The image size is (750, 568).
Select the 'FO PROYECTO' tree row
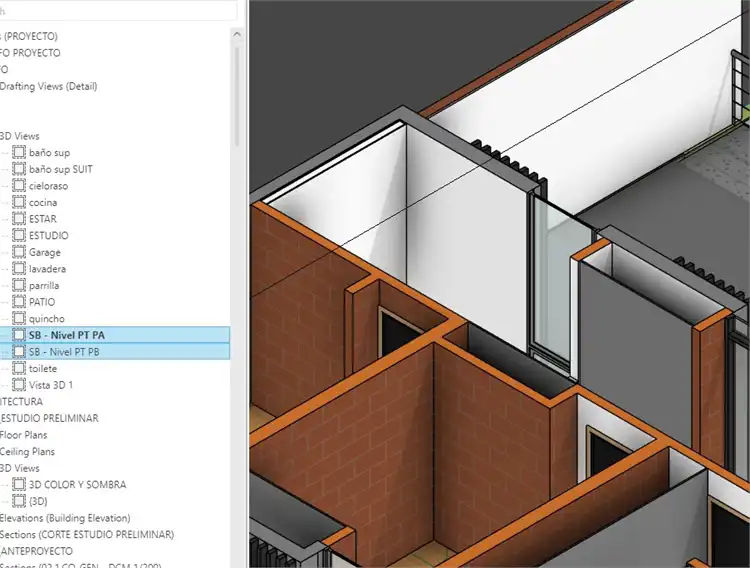click(x=30, y=53)
